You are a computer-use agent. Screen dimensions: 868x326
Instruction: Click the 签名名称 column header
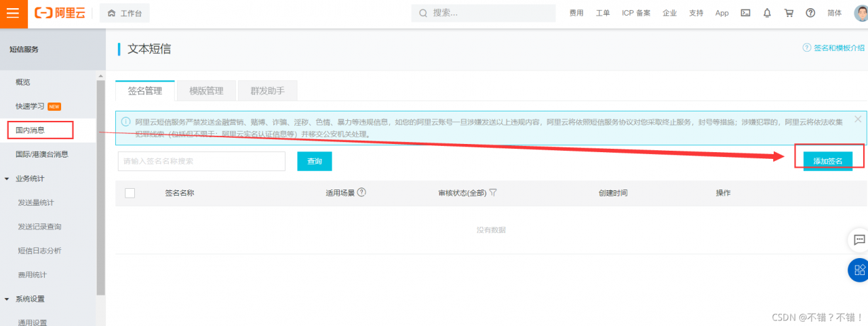click(x=180, y=193)
